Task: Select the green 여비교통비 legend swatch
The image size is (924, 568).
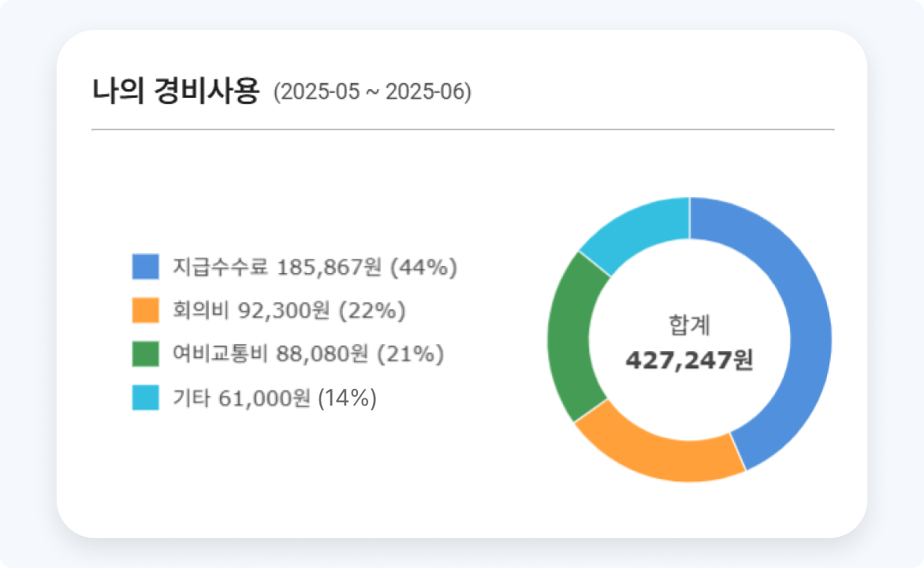Action: tap(145, 354)
